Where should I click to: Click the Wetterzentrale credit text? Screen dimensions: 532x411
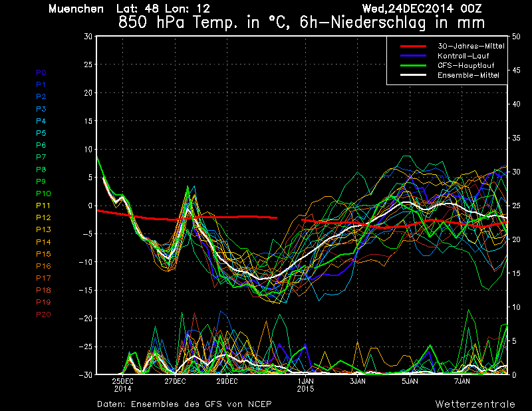click(475, 404)
